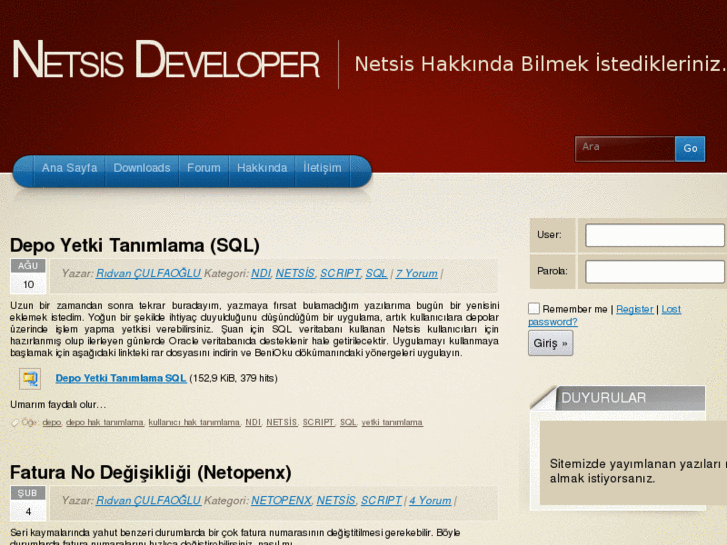The height and width of the screenshot is (545, 727).
Task: Open the Ana Sayfa menu item
Action: pyautogui.click(x=70, y=168)
